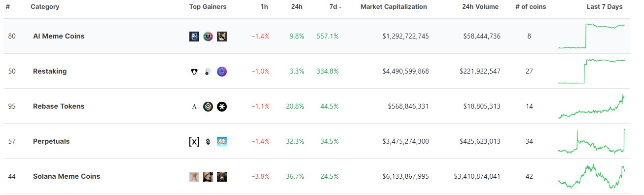Click the [x] bracket icon in Perpetuals row
The width and height of the screenshot is (644, 195).
pos(194,142)
